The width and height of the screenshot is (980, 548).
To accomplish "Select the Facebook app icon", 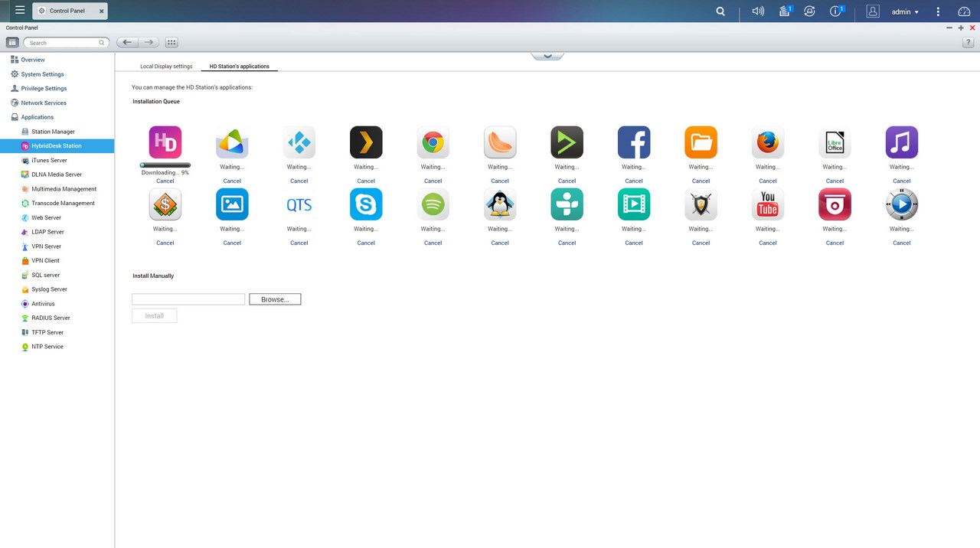I will [x=634, y=142].
